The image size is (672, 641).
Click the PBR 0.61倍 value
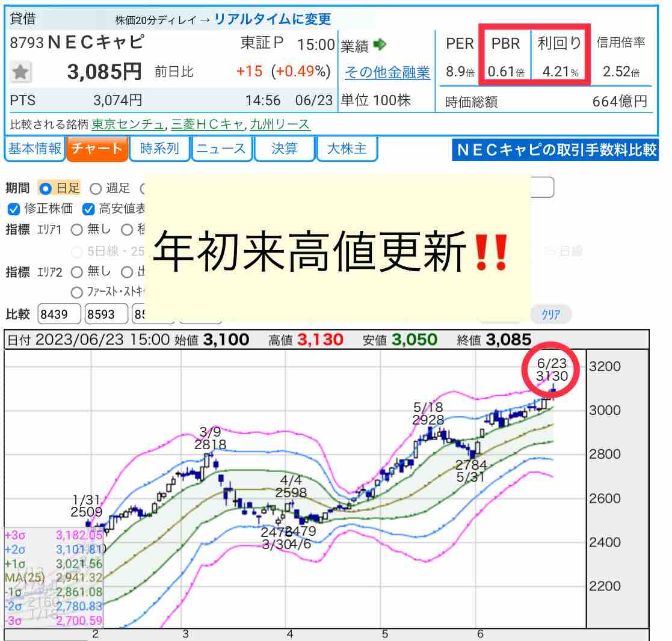click(506, 71)
